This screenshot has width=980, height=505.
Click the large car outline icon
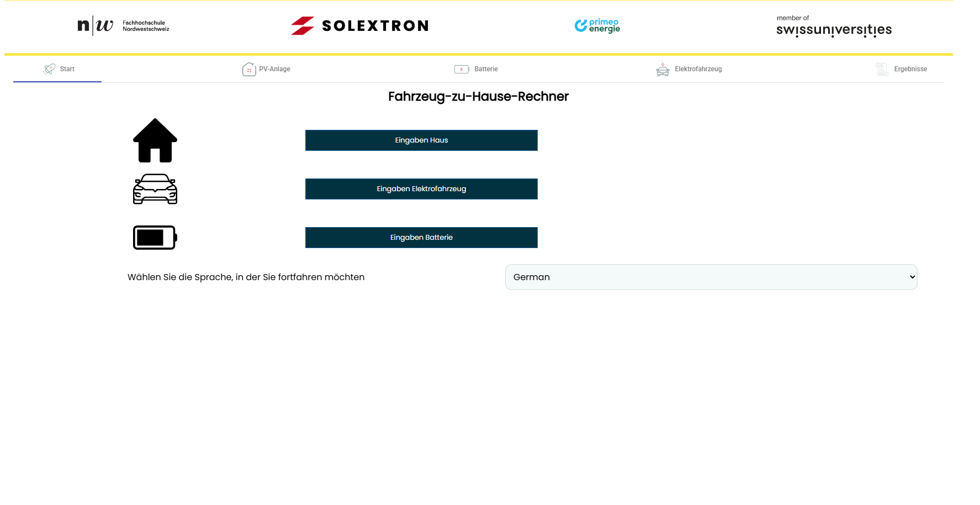(x=155, y=189)
